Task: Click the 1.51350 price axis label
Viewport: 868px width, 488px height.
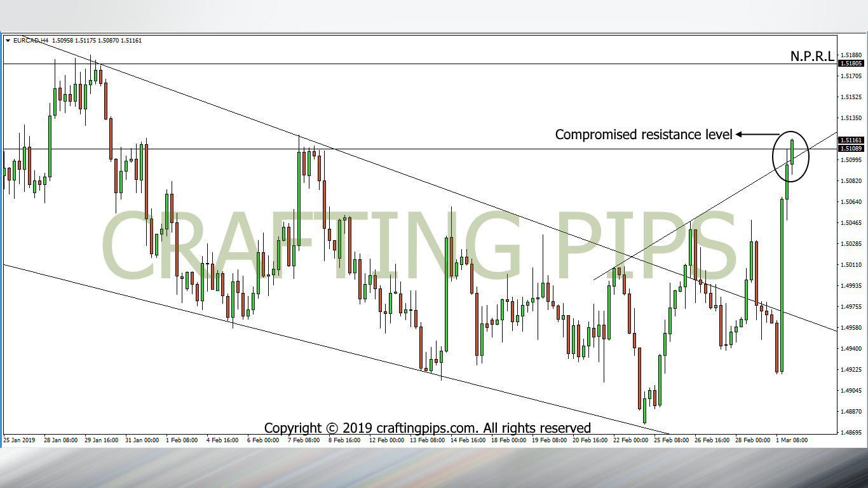Action: click(x=851, y=118)
